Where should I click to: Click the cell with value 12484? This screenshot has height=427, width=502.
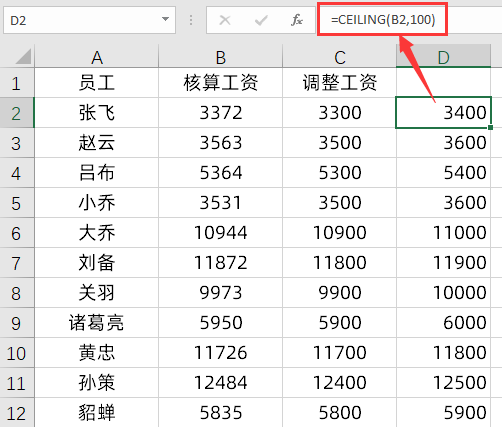[x=220, y=383]
